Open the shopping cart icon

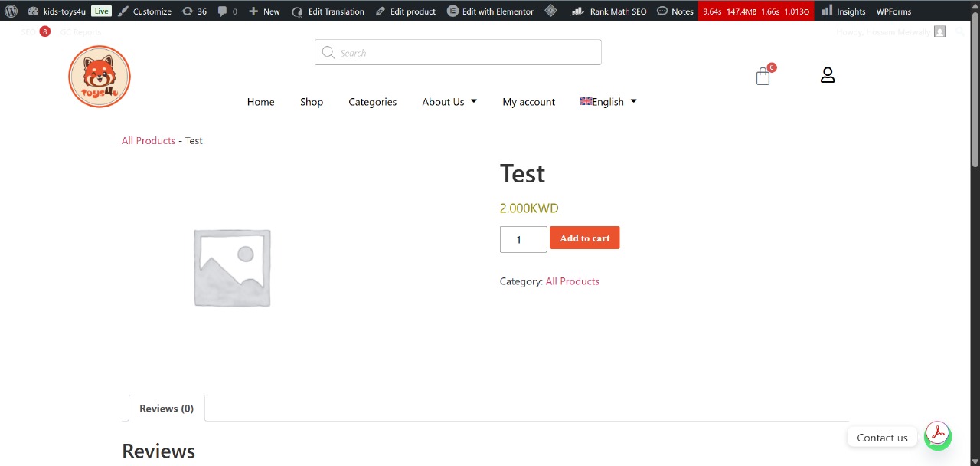pyautogui.click(x=763, y=76)
